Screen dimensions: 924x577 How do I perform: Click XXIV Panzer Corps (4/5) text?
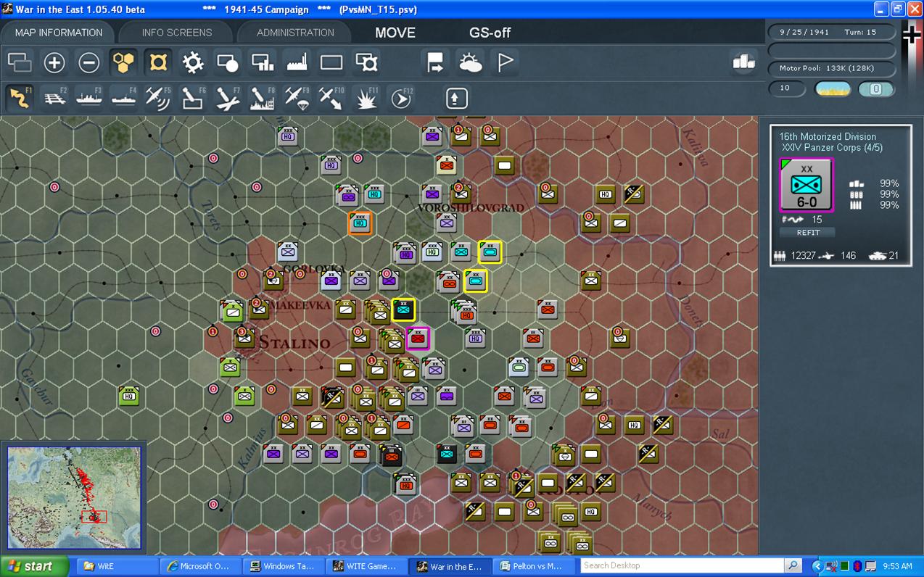[x=831, y=147]
